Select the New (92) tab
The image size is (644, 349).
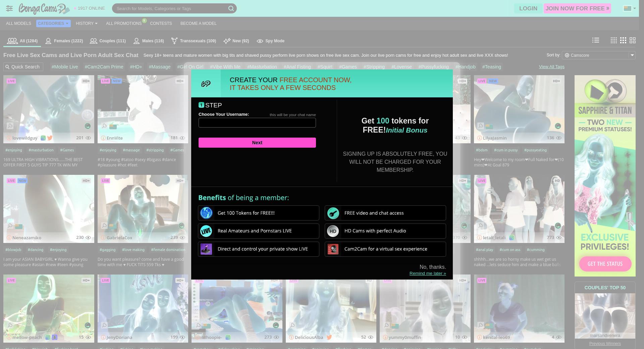[x=236, y=41]
